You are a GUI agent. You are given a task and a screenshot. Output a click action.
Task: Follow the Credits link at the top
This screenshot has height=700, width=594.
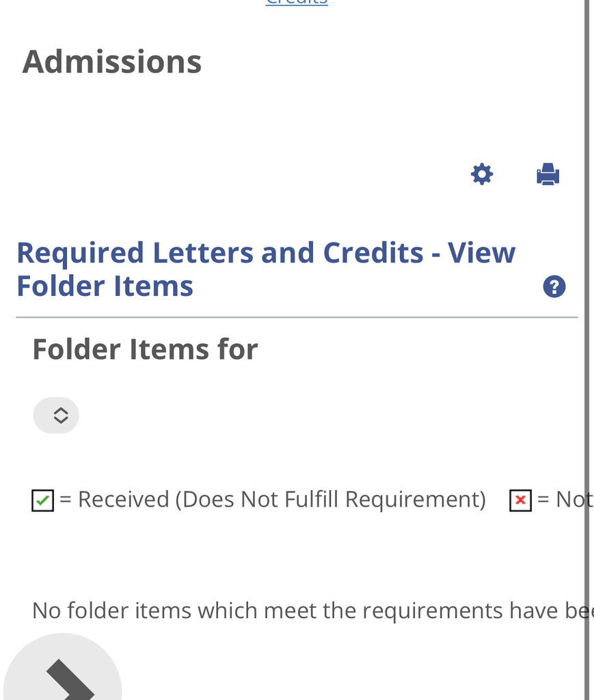[297, 3]
